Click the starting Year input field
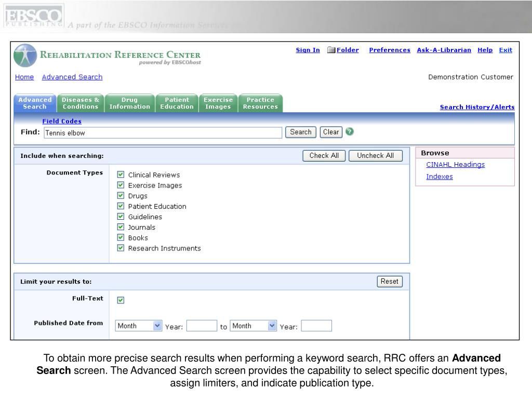The width and height of the screenshot is (532, 399). coord(202,326)
